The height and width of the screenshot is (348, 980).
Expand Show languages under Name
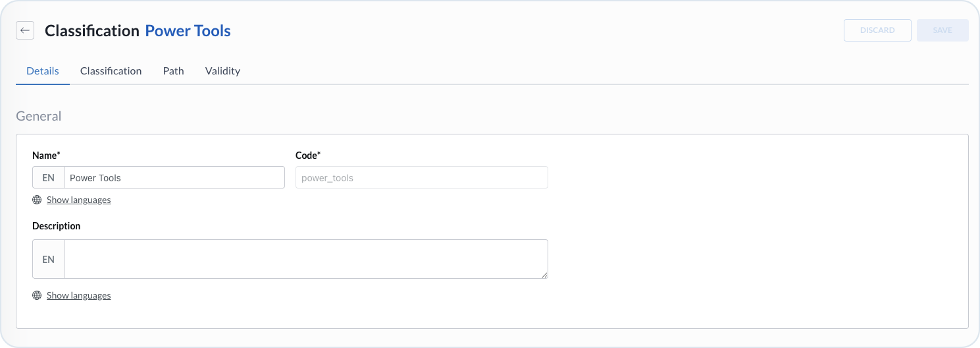(x=78, y=200)
